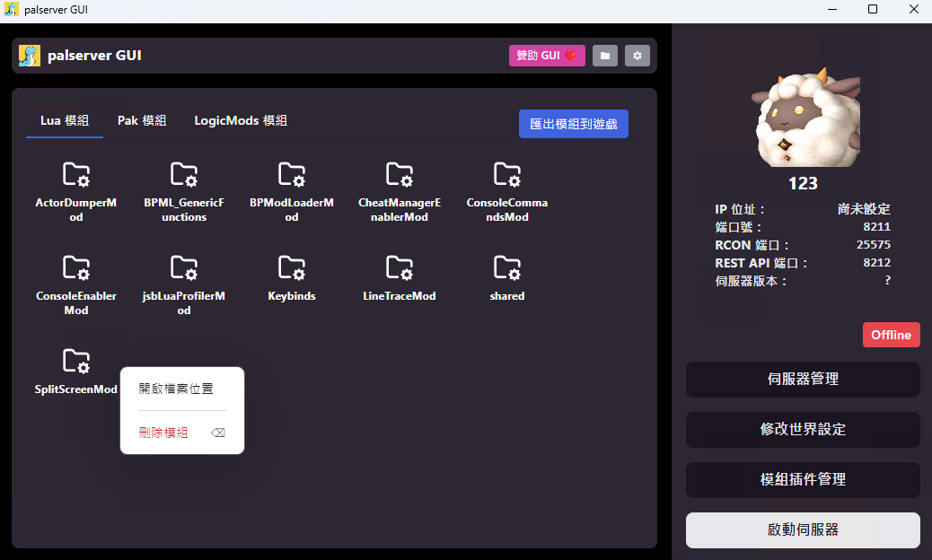Switch to the Pak 模組 tab
932x560 pixels.
142,120
